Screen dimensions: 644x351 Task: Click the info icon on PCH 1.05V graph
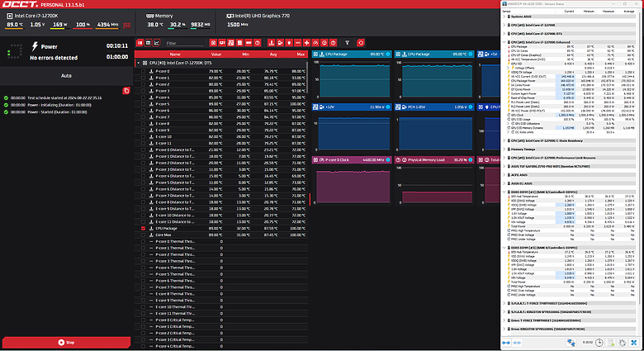(x=471, y=107)
